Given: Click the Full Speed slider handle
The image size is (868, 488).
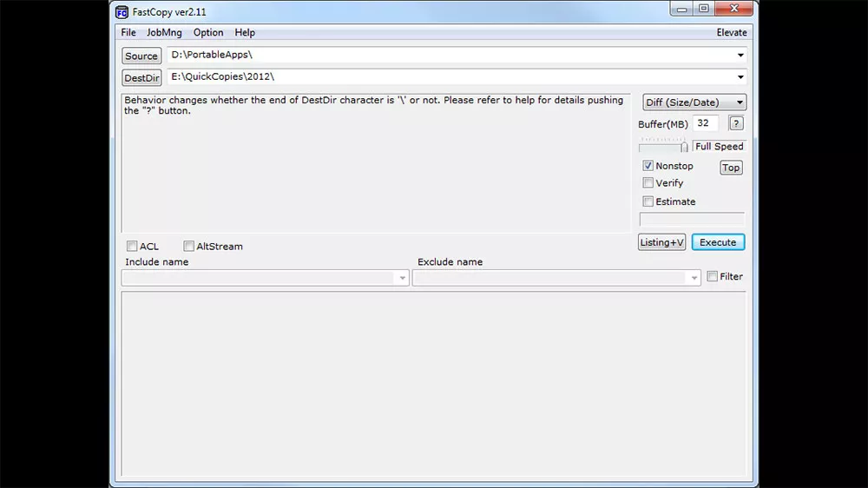Looking at the screenshot, I should (684, 147).
